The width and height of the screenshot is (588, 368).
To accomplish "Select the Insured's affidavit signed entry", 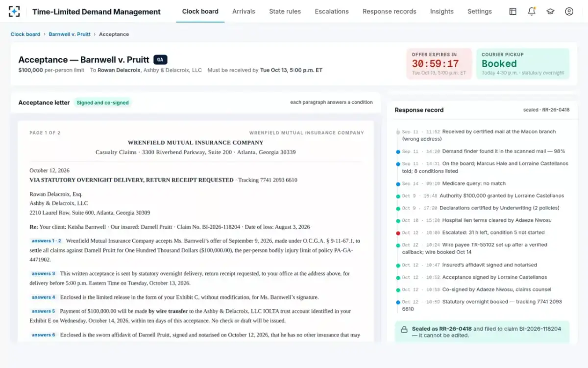I will coord(483,265).
